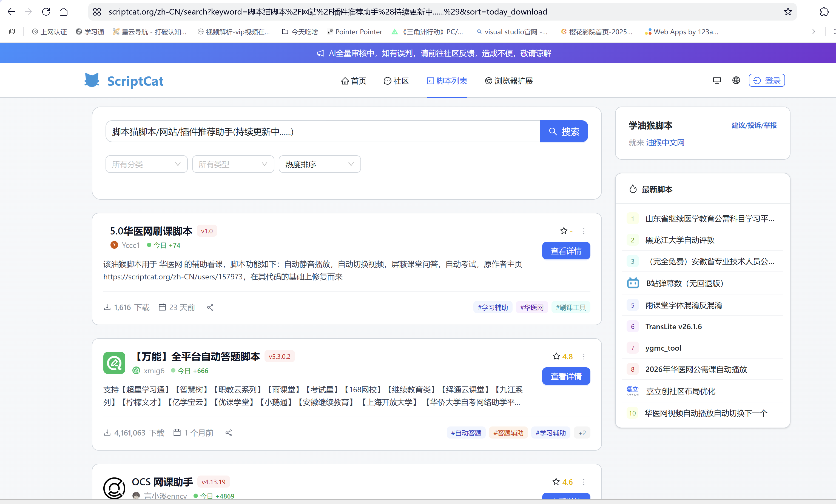
Task: Show more bookmarks with the chevron
Action: click(814, 32)
